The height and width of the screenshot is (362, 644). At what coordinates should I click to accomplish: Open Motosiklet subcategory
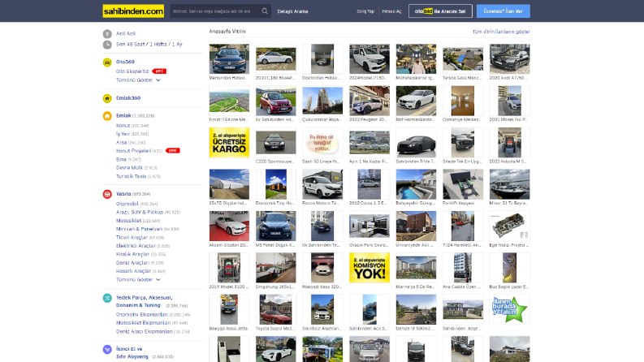128,221
